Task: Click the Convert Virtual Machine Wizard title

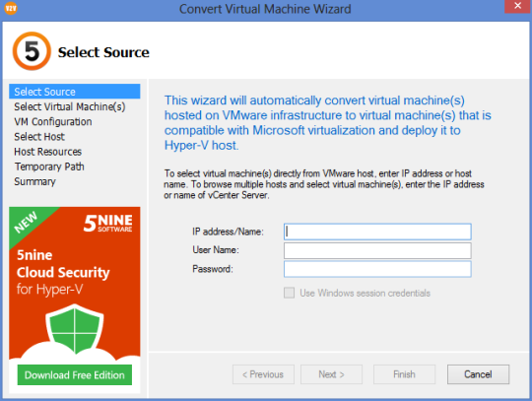Action: pos(265,9)
